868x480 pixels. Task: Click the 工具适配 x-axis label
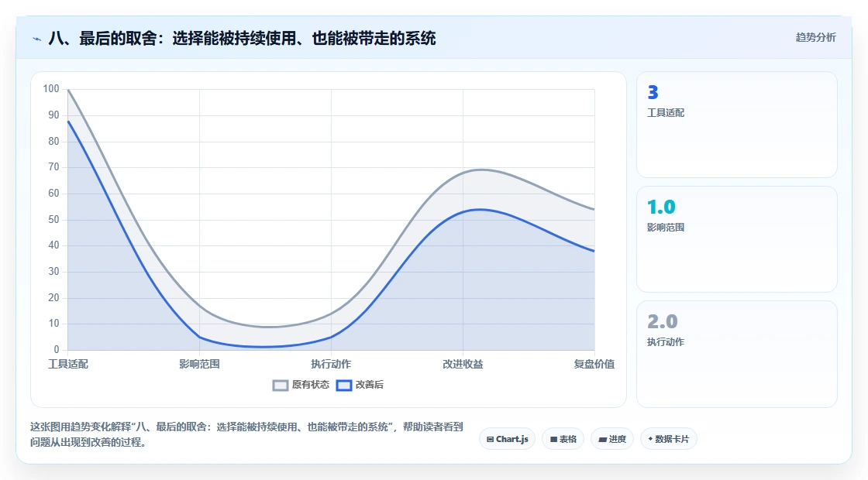[x=68, y=364]
